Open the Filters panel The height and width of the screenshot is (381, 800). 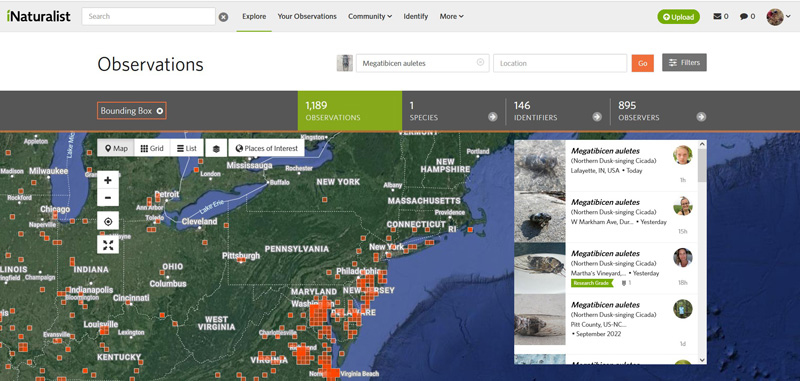point(684,62)
